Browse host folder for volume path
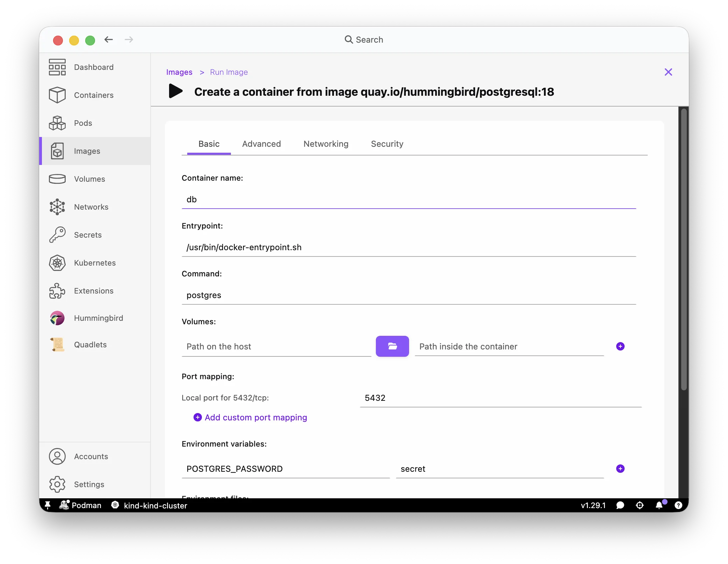 392,346
